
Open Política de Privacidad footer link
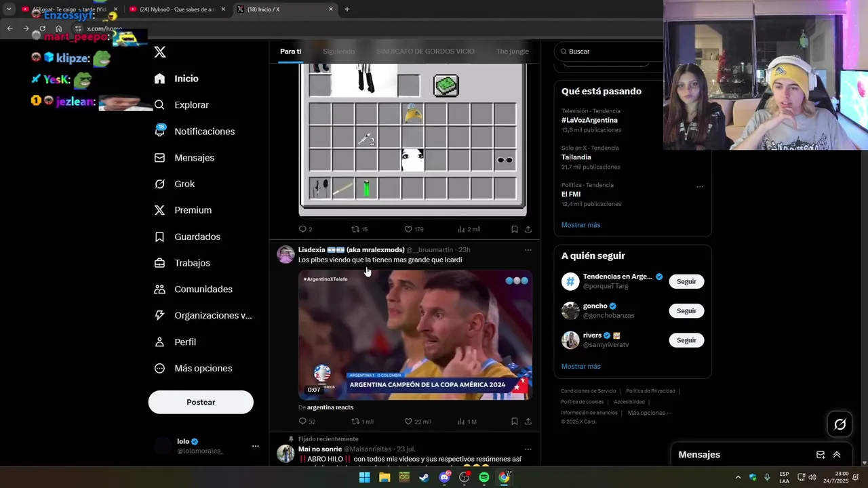coord(650,391)
